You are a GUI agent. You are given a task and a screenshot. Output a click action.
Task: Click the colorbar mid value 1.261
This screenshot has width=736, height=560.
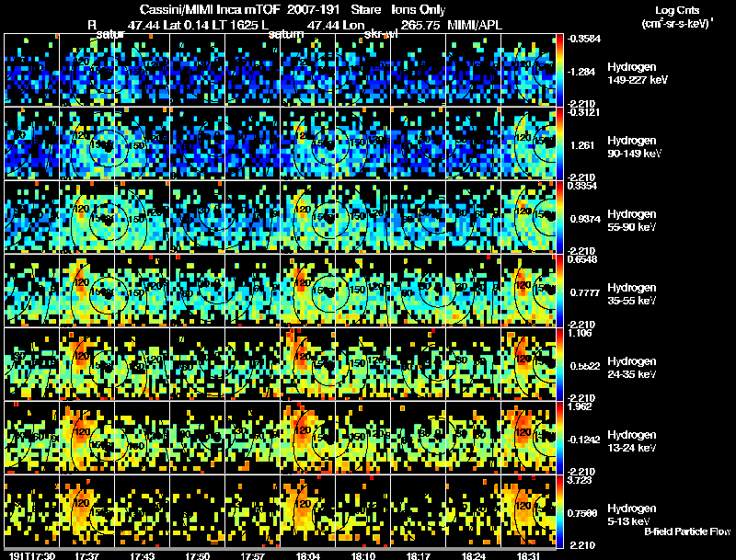581,145
